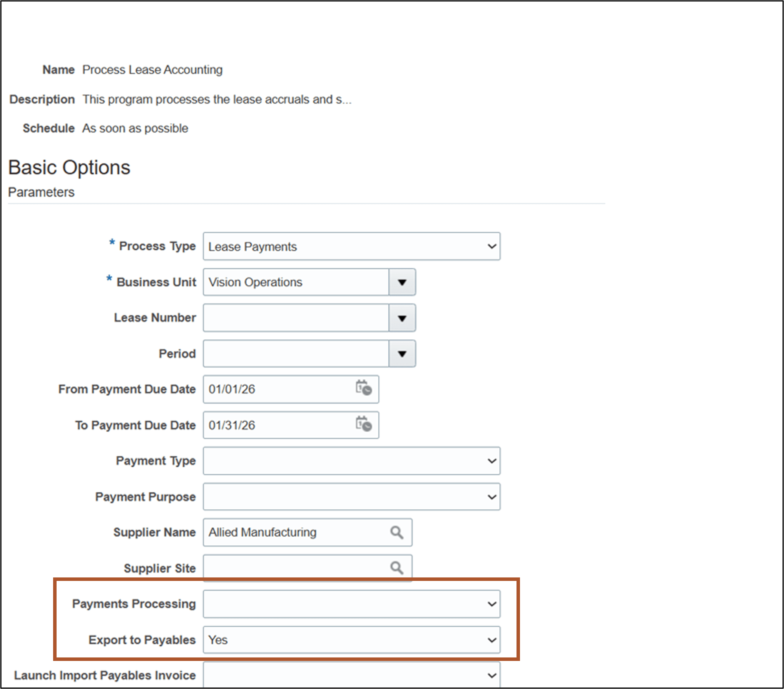784x689 pixels.
Task: Click the From Payment Due Date input showing 01/01/26
Action: (x=269, y=389)
